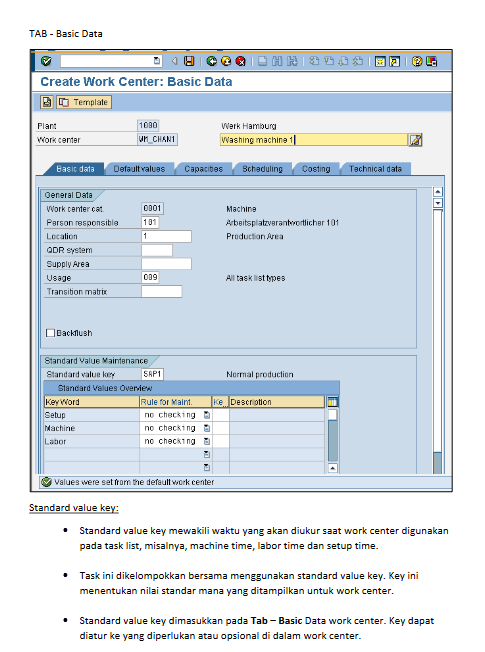This screenshot has width=485, height=652.
Task: Click the document icon left of Template
Action: point(47,102)
